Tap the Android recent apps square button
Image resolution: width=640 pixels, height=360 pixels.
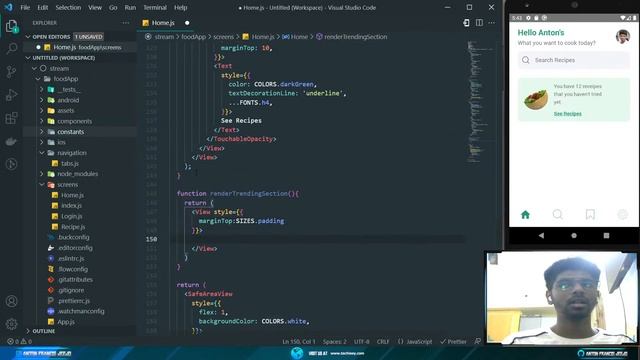[x=606, y=236]
